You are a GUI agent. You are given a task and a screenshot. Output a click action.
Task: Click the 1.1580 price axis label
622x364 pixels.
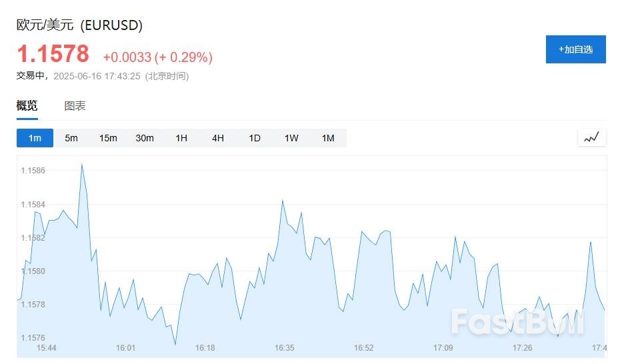[x=33, y=271]
